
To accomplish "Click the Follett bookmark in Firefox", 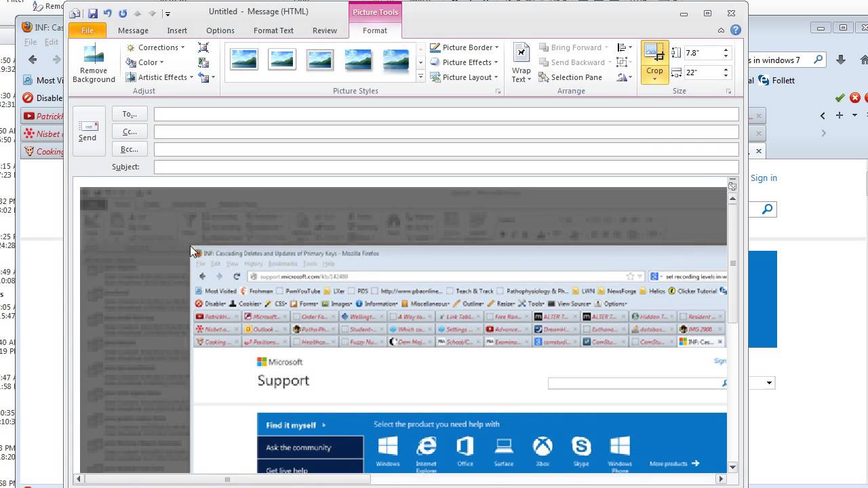I will click(777, 80).
